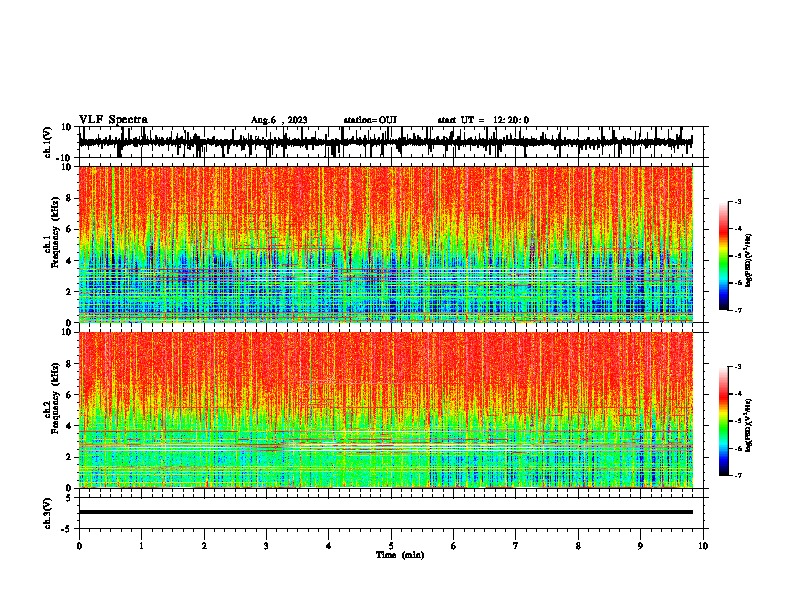Image resolution: width=792 pixels, height=612 pixels.
Task: Click the ch.2 colorbar log(PSD) label
Action: tap(749, 426)
